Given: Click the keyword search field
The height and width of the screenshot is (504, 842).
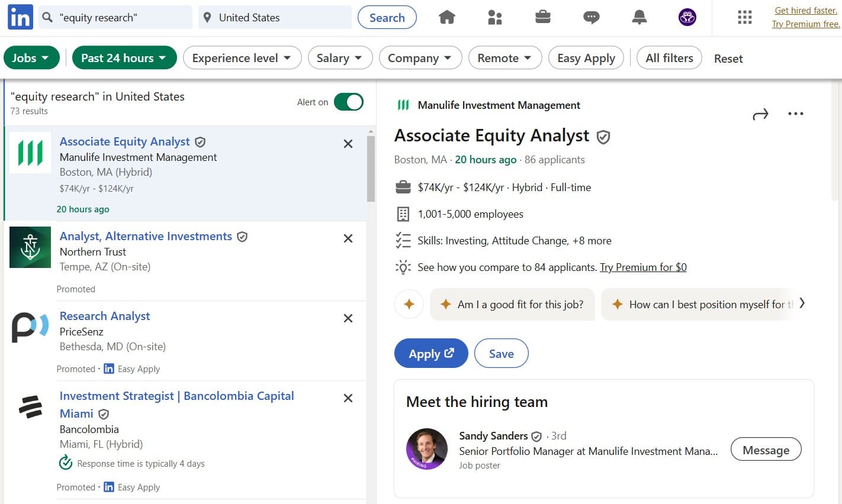Looking at the screenshot, I should click(x=116, y=18).
